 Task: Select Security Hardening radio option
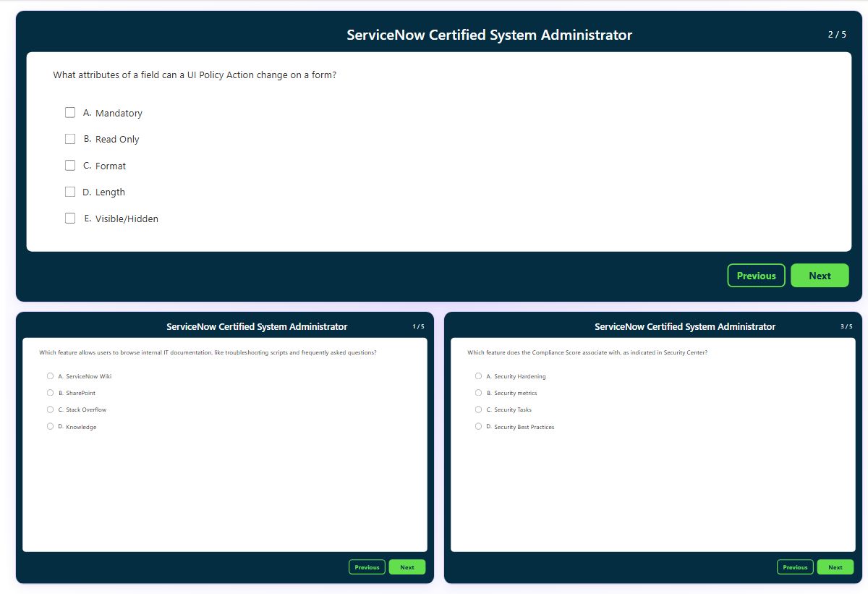click(478, 376)
